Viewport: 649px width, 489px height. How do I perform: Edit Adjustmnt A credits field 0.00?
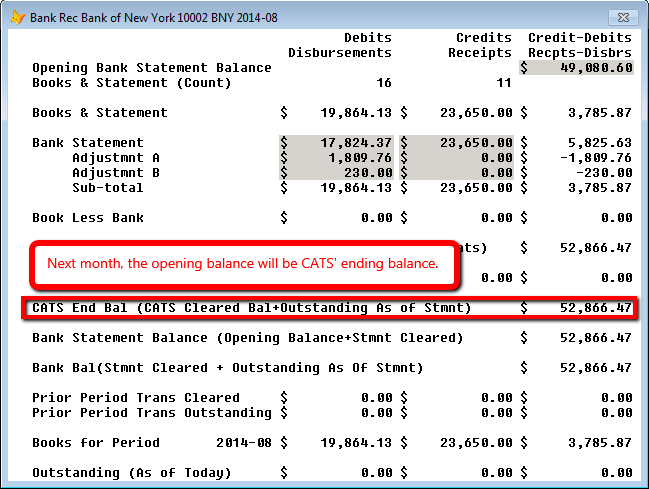tap(456, 157)
